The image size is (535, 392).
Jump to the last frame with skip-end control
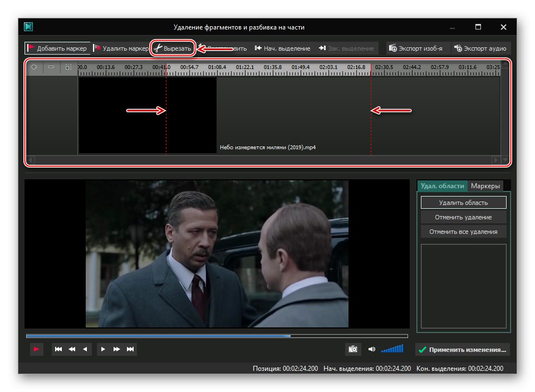click(131, 349)
